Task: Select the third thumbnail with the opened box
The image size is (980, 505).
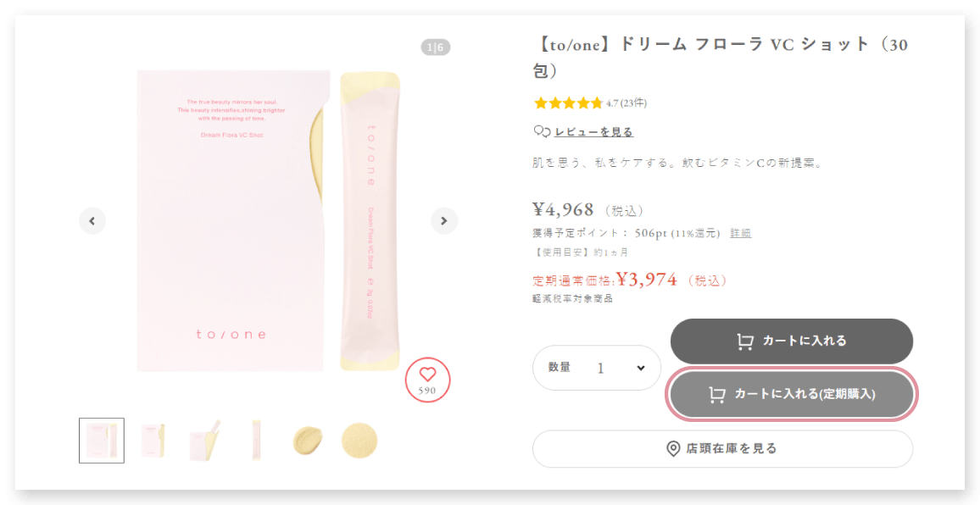Action: point(205,441)
